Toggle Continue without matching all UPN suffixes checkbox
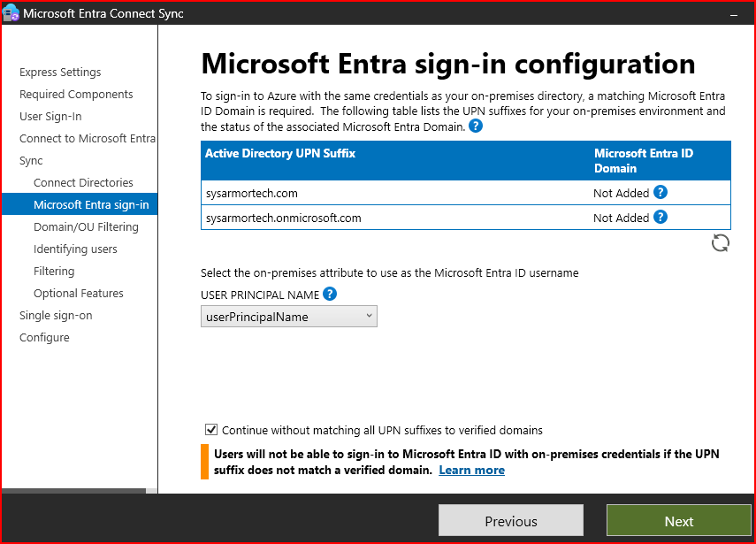756x544 pixels. (x=211, y=430)
